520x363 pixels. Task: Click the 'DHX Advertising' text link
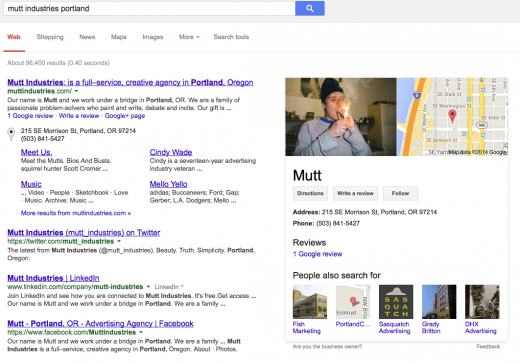pyautogui.click(x=481, y=327)
